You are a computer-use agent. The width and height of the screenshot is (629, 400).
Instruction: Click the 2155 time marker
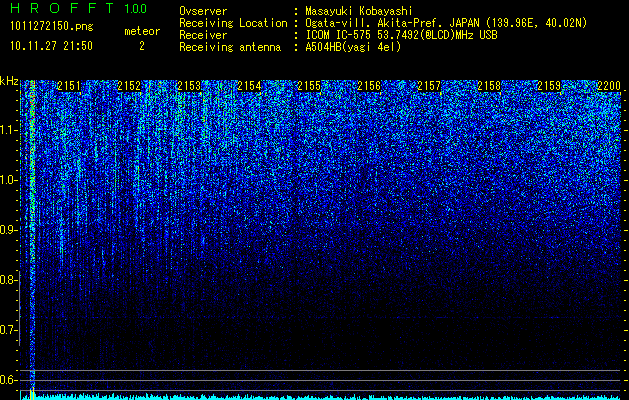coord(309,86)
